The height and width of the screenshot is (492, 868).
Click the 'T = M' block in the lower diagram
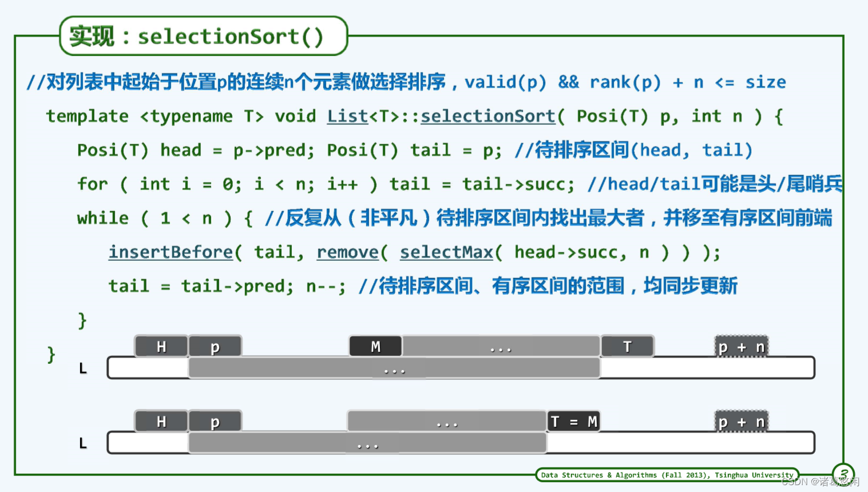coord(573,422)
